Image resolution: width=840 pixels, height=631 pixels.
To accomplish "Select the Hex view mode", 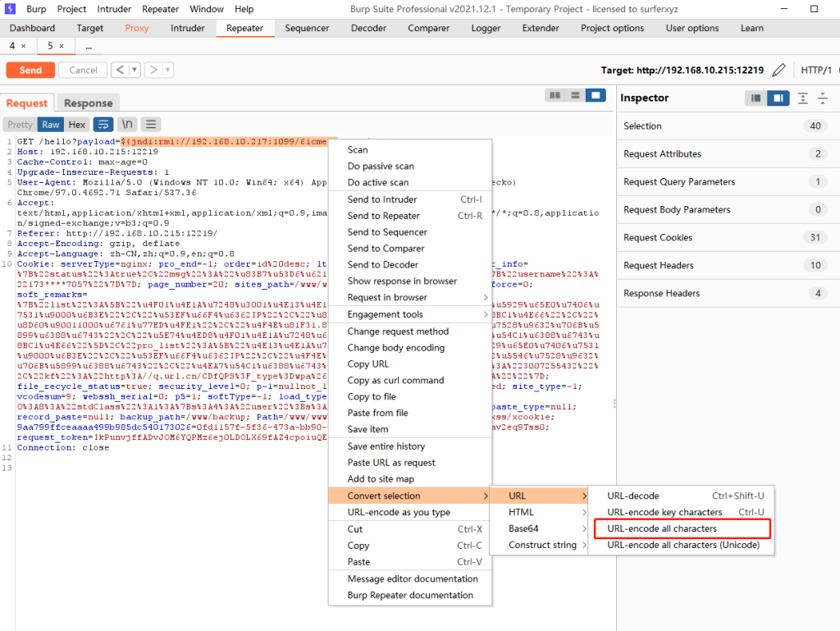I will tap(76, 125).
